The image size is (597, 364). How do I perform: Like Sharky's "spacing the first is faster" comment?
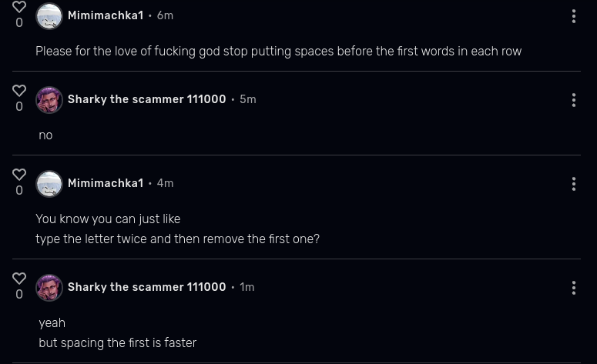pos(19,279)
